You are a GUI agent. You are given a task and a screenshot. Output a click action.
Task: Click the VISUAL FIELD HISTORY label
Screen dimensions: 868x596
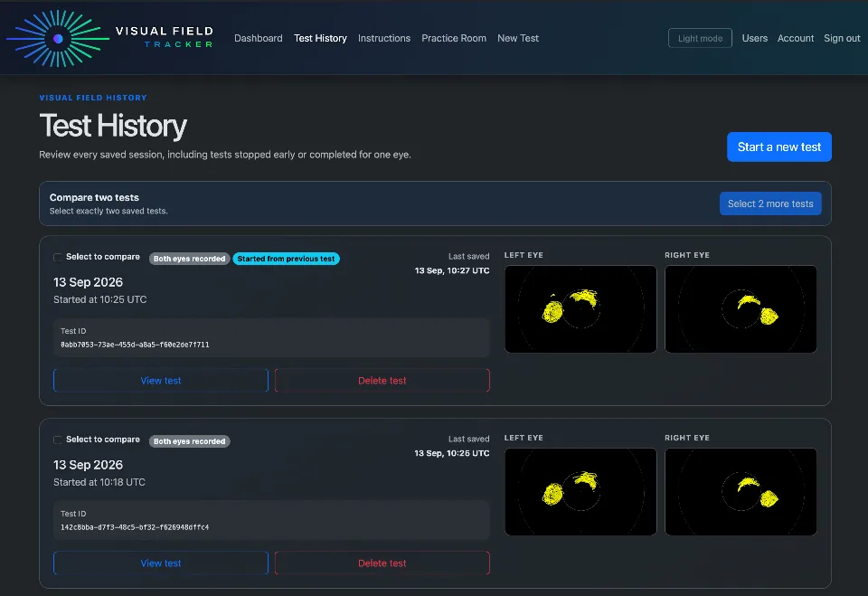[x=93, y=98]
